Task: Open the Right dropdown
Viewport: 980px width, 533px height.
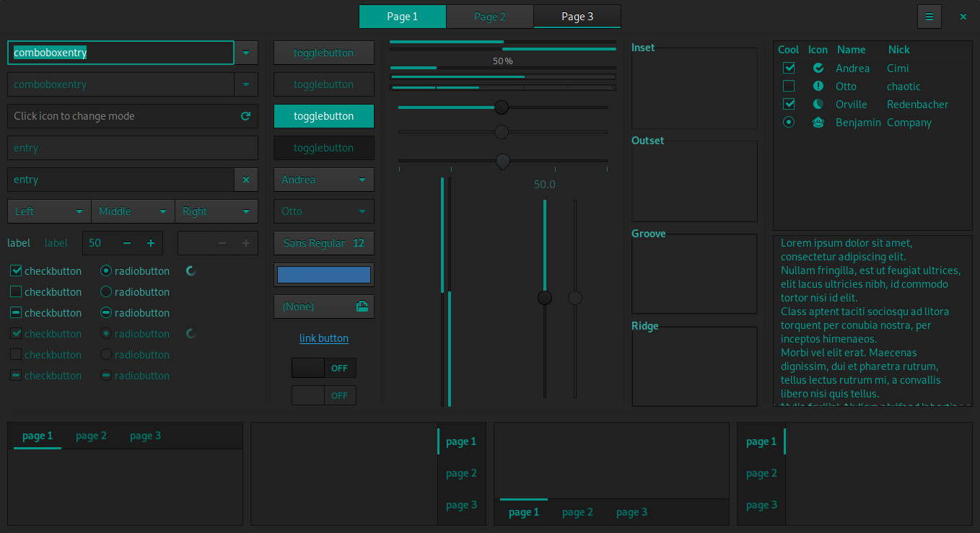Action: tap(216, 211)
